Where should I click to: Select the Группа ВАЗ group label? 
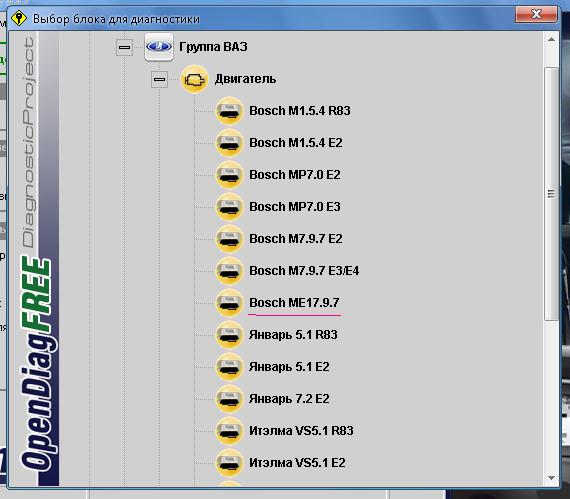coord(213,47)
